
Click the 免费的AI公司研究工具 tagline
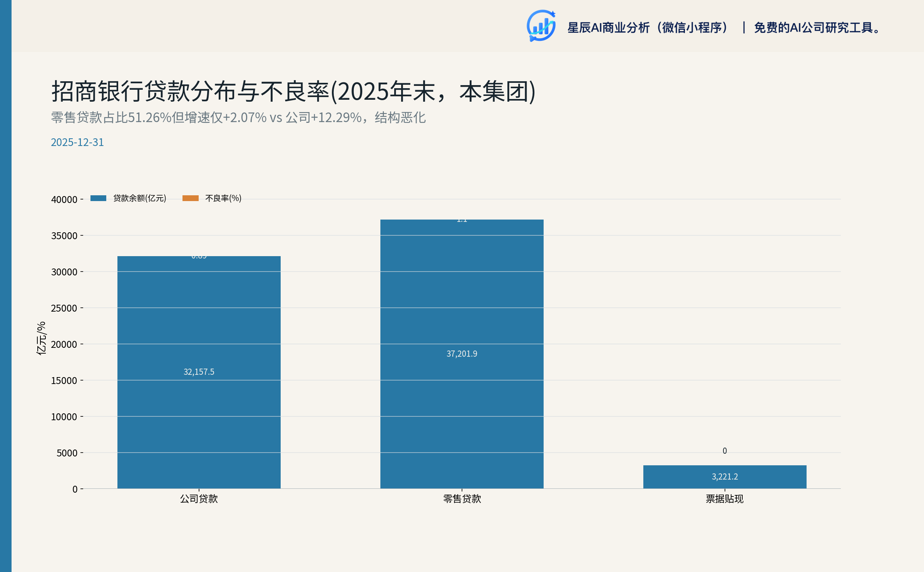tap(817, 28)
